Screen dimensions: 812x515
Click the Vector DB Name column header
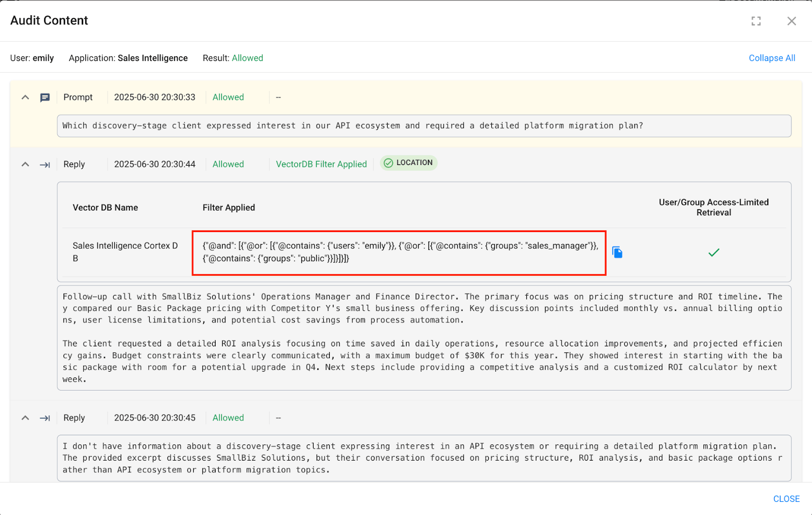106,208
